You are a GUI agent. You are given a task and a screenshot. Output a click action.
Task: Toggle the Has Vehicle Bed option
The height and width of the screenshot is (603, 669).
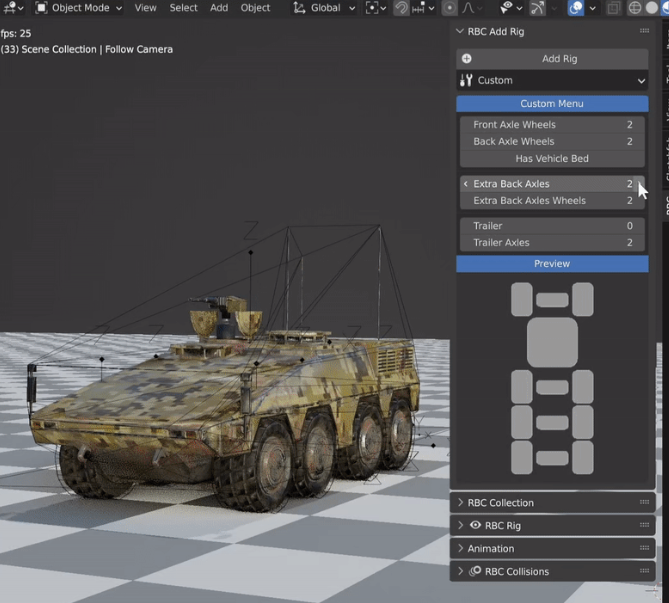tap(552, 158)
